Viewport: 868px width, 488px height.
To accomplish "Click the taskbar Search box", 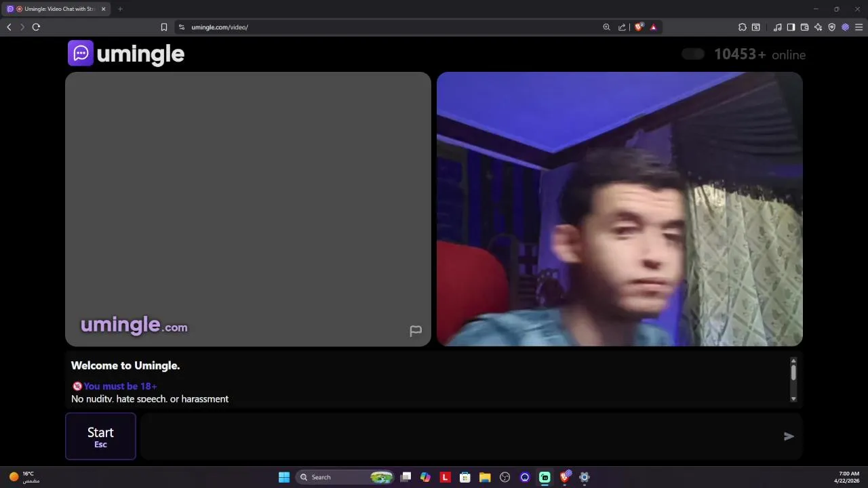I will pos(346,477).
